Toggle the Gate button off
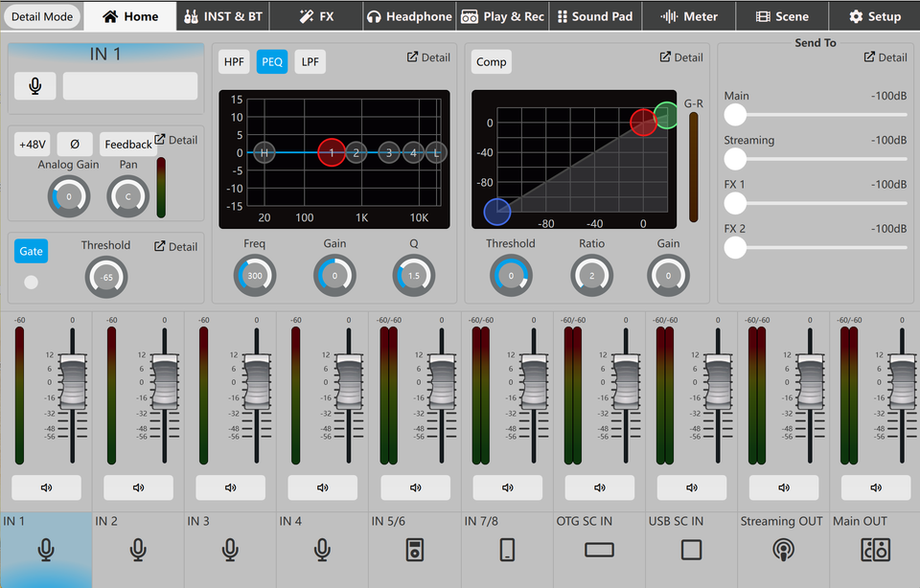The height and width of the screenshot is (588, 920). click(32, 251)
